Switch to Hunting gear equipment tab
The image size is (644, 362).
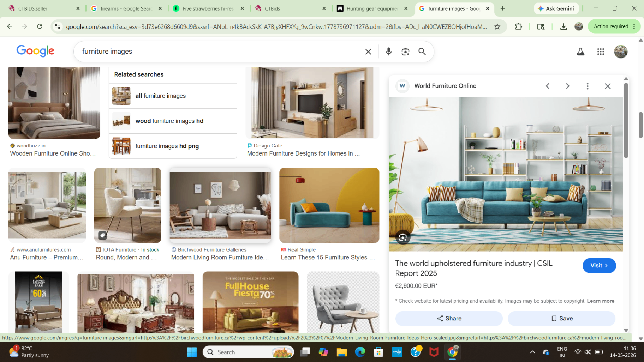pyautogui.click(x=372, y=8)
